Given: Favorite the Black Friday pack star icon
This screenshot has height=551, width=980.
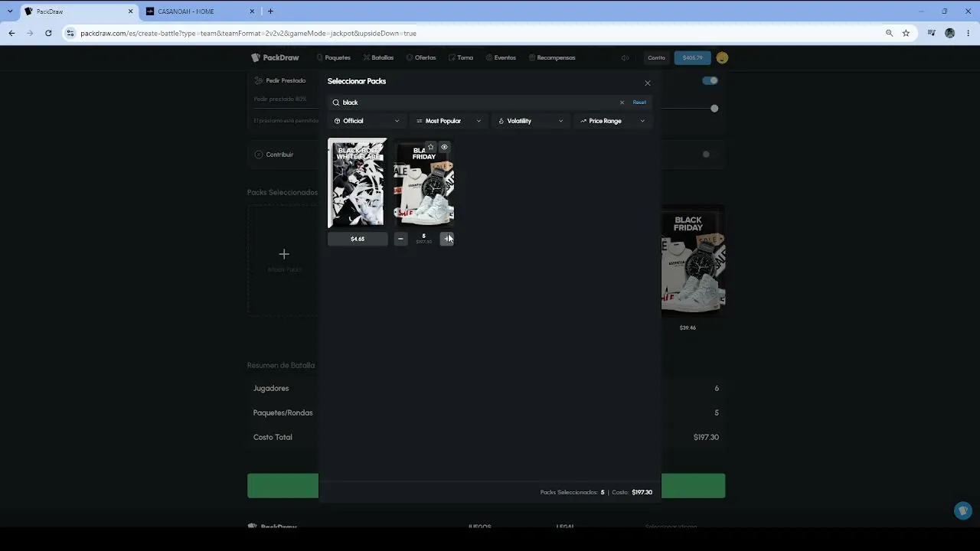Looking at the screenshot, I should (430, 147).
